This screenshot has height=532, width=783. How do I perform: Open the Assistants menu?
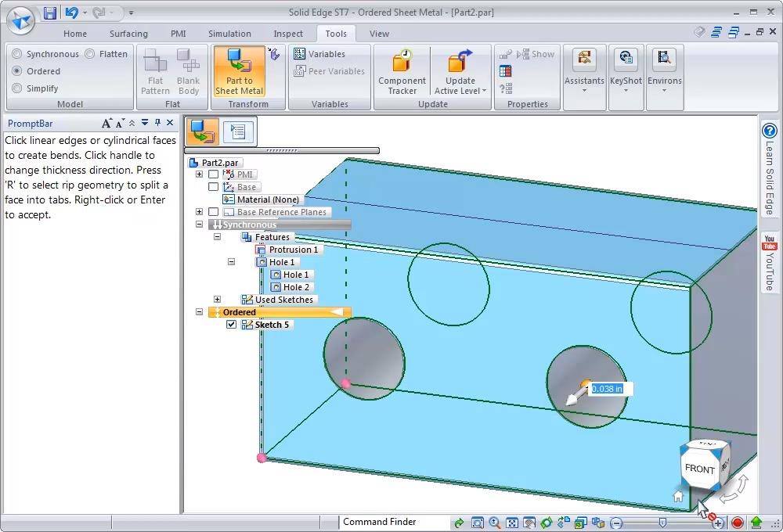tap(584, 71)
